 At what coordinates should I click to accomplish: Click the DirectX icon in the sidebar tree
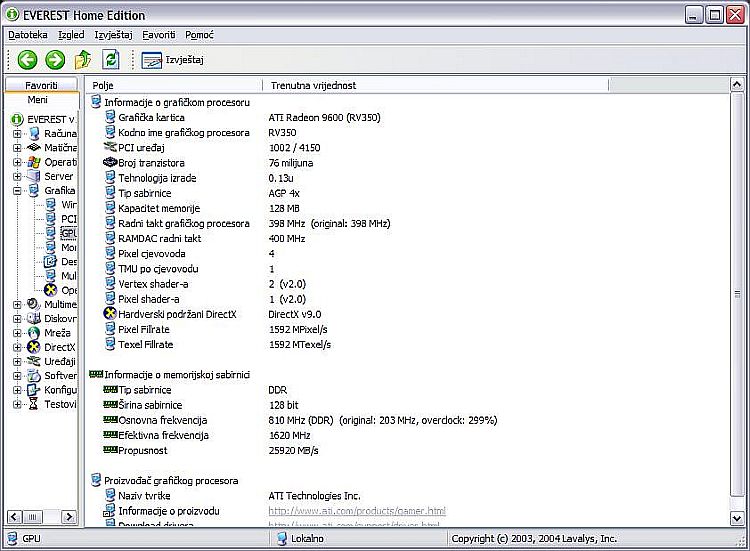(x=34, y=348)
